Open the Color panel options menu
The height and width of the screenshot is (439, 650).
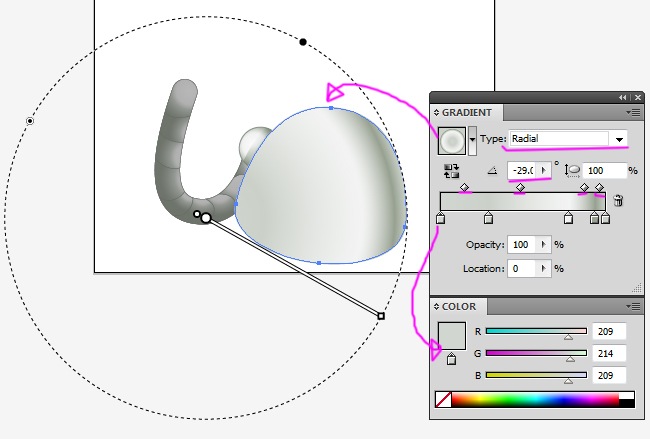[x=633, y=306]
